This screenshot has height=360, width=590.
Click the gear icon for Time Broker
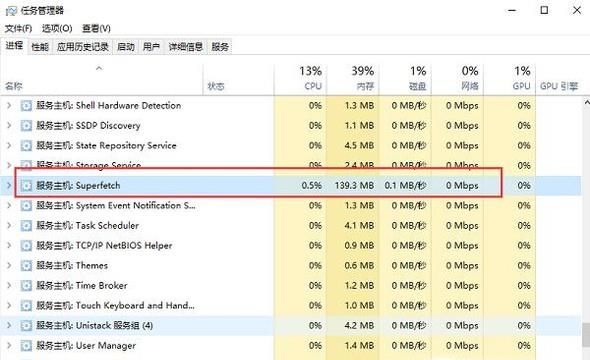26,286
